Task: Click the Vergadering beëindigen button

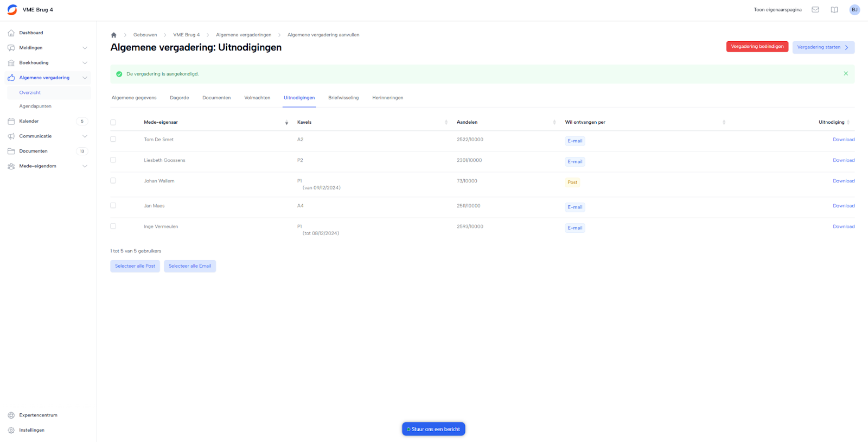Action: (757, 47)
